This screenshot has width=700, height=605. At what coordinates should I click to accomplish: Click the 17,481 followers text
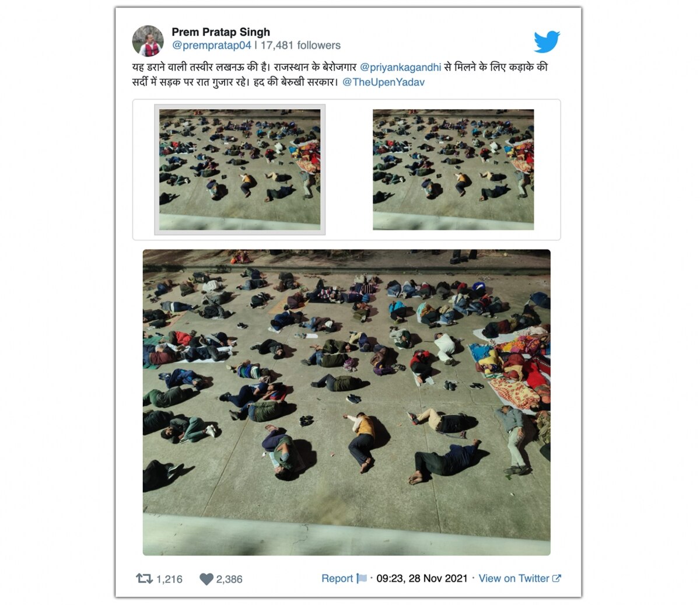[x=300, y=46]
